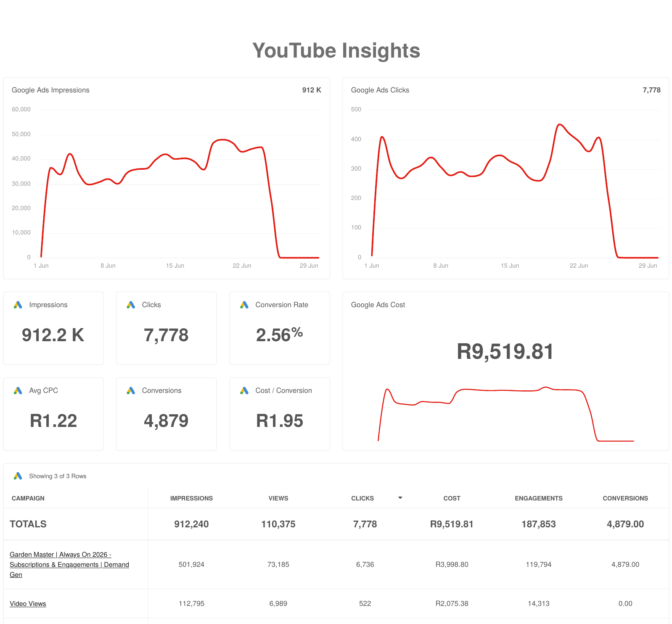Click the Showing 3 of 3 Rows label

pos(58,476)
